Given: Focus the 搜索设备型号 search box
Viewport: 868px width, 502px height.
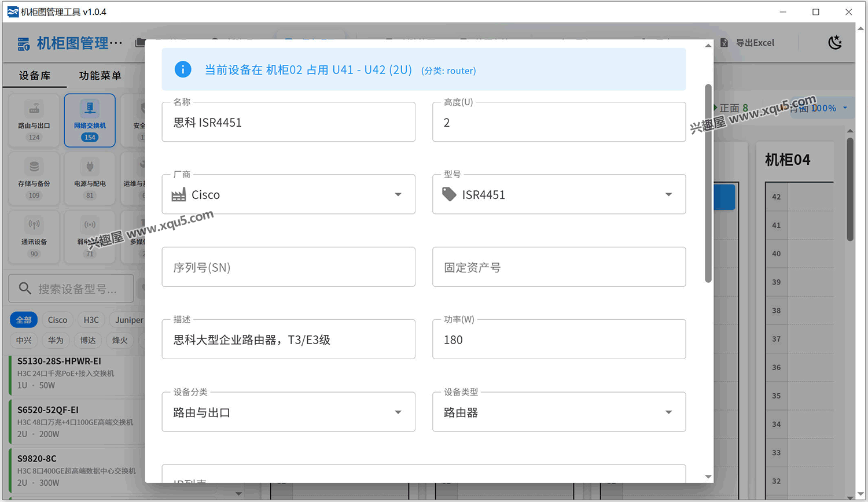Looking at the screenshot, I should (71, 289).
